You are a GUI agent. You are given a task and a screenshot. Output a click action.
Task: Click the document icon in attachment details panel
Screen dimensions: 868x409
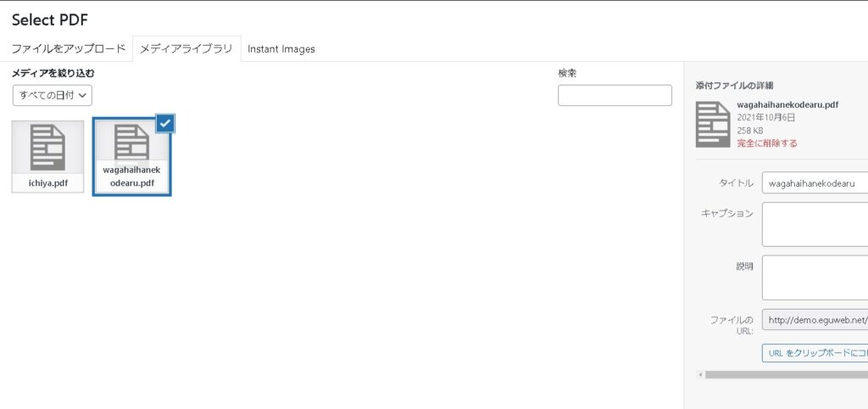[x=712, y=124]
